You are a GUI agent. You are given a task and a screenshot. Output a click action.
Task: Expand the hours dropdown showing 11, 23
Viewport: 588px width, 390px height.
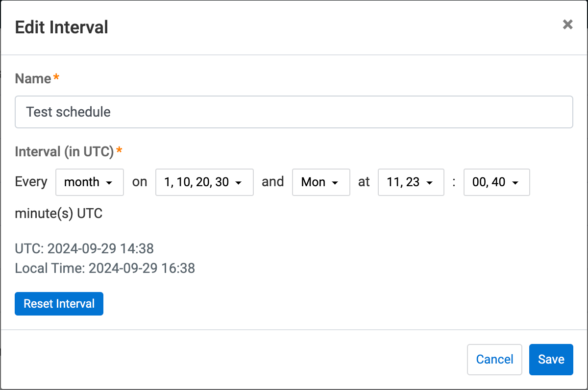click(411, 182)
